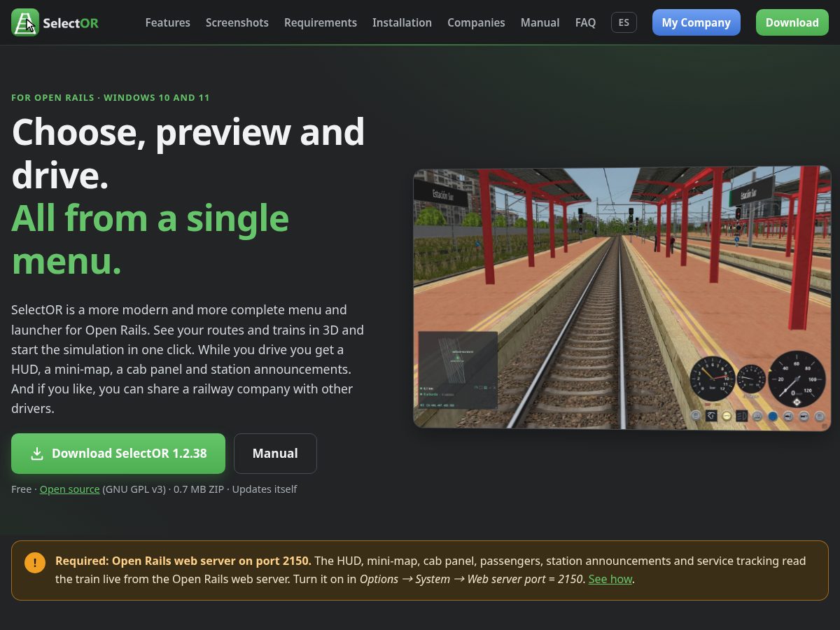Click the SelectOR logo icon

(x=25, y=22)
